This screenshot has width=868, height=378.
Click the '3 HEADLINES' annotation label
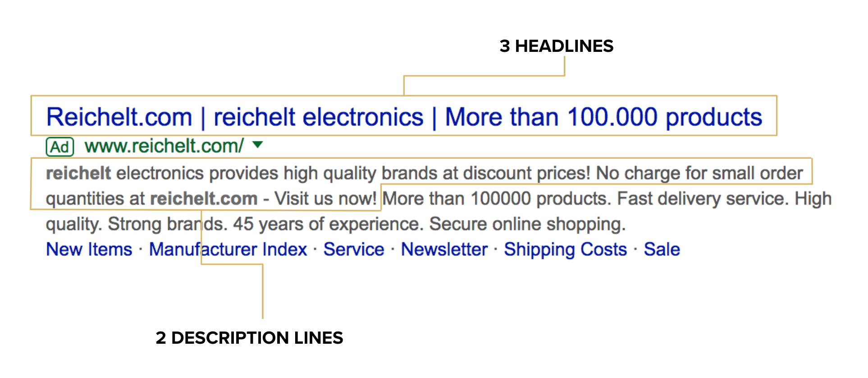557,46
